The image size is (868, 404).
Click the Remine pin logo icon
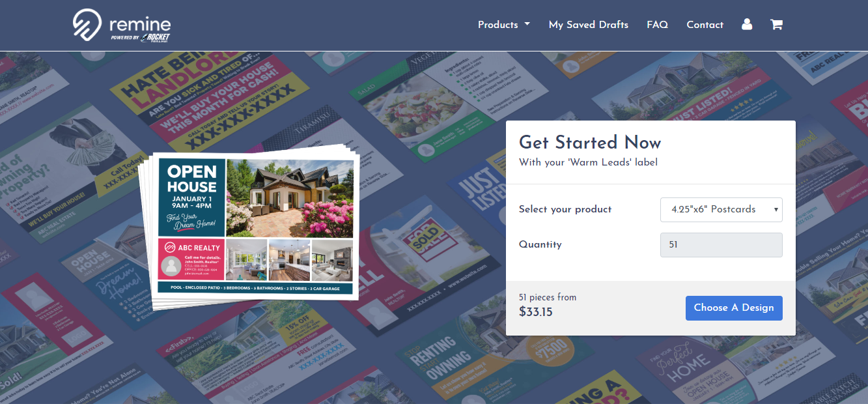coord(87,24)
